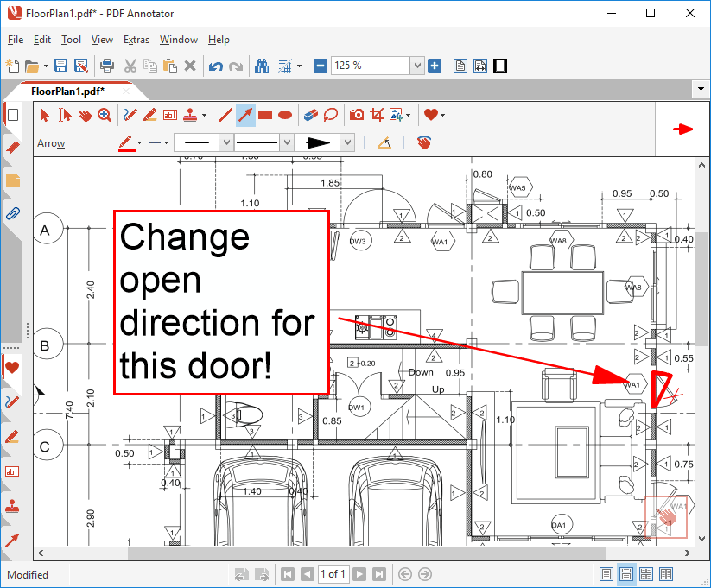711x588 pixels.
Task: Click the page number field
Action: click(x=333, y=574)
